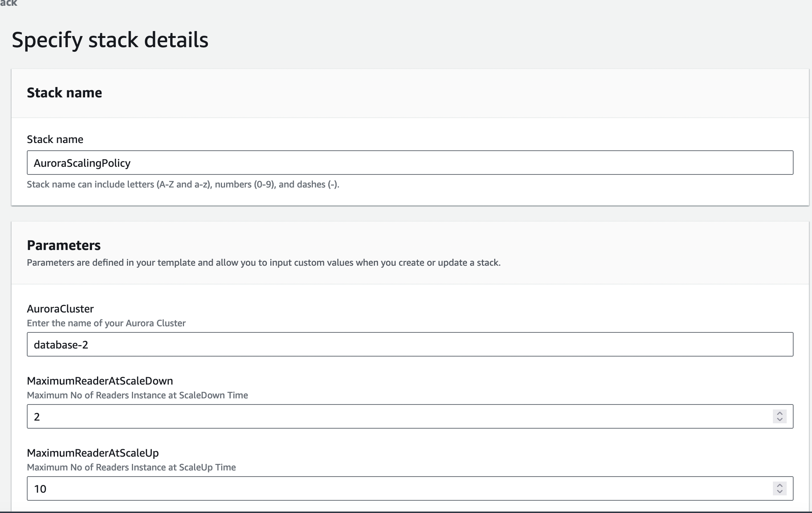Screen dimensions: 812x513
Task: Click the MaximumReaderAtScaleDown parameter label
Action: pos(100,381)
